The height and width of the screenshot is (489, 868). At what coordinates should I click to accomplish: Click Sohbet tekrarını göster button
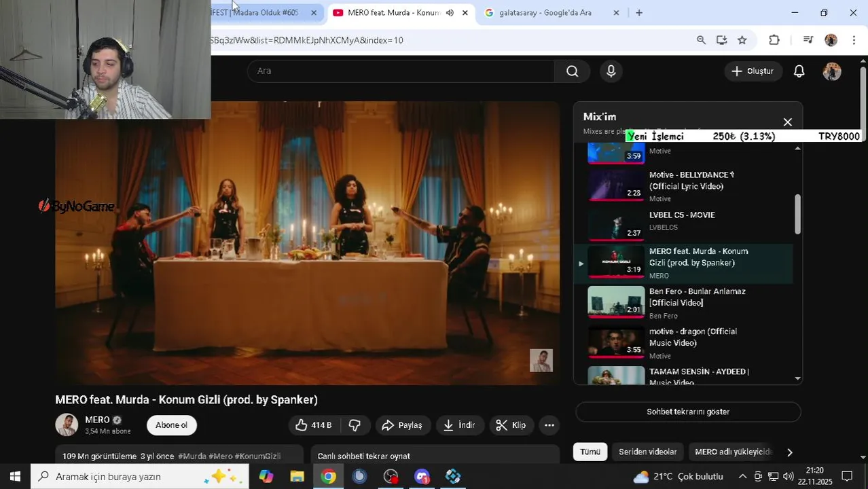[688, 412]
